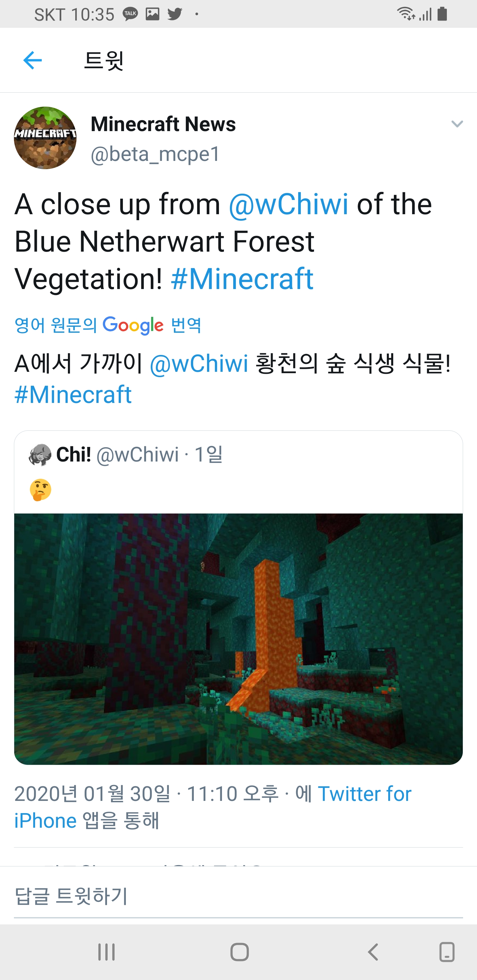Open the #Minecraft hashtag in the translation
This screenshot has width=477, height=980.
tap(73, 395)
